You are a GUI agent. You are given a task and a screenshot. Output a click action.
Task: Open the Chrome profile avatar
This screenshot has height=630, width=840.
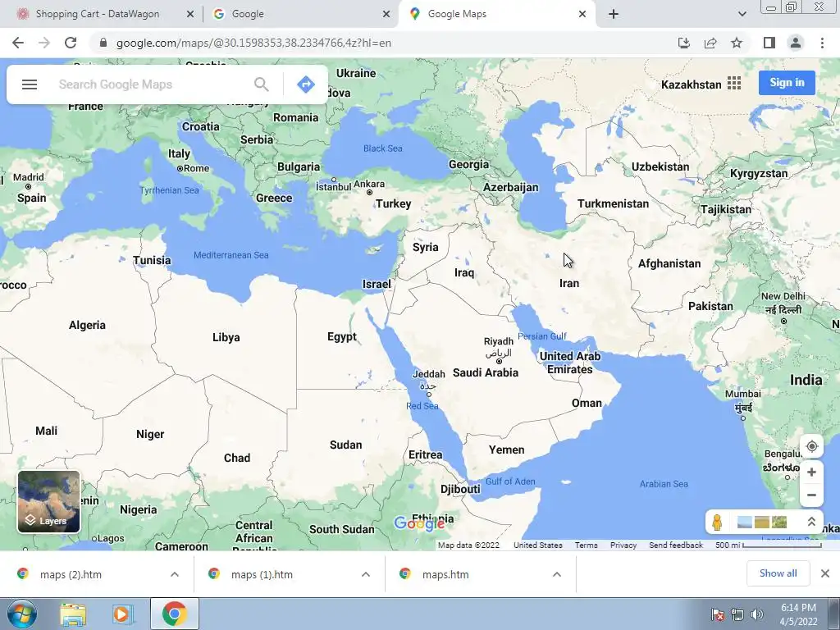coord(796,43)
